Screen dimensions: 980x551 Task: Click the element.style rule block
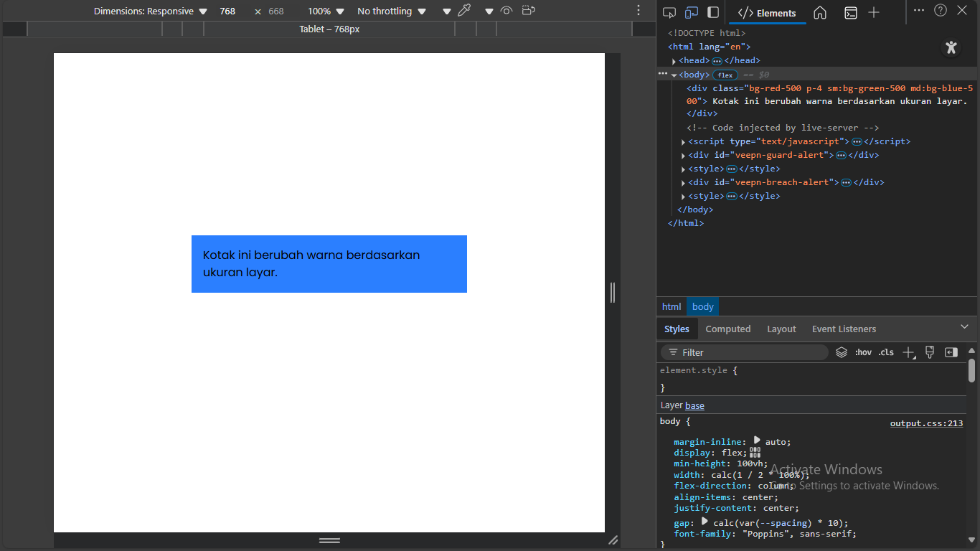tap(811, 379)
